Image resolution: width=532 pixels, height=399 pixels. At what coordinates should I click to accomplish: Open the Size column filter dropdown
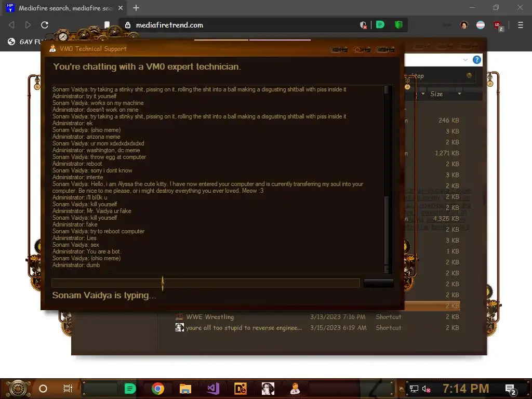(459, 94)
